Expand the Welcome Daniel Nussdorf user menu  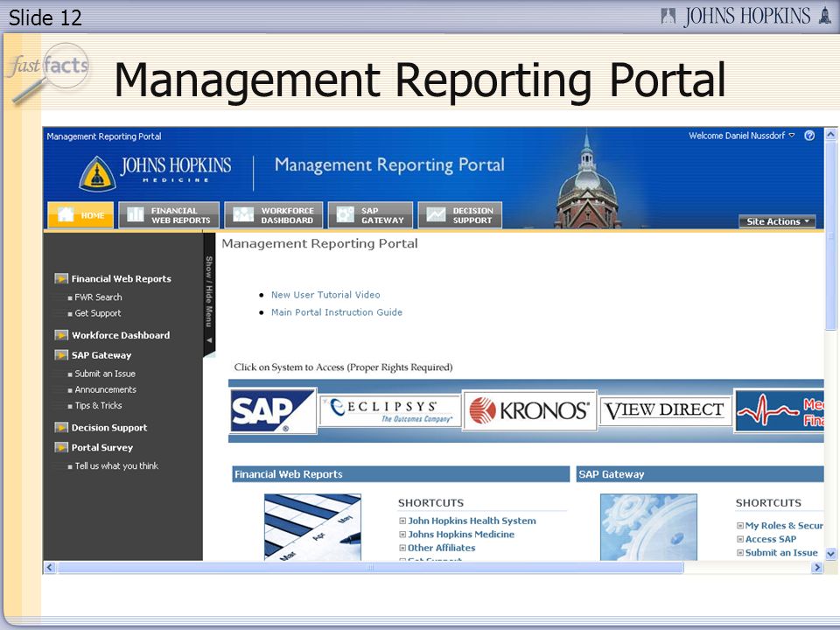(742, 136)
